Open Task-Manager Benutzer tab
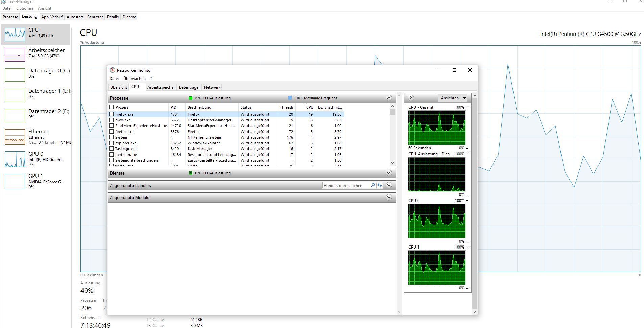This screenshot has width=644, height=328. pos(95,17)
